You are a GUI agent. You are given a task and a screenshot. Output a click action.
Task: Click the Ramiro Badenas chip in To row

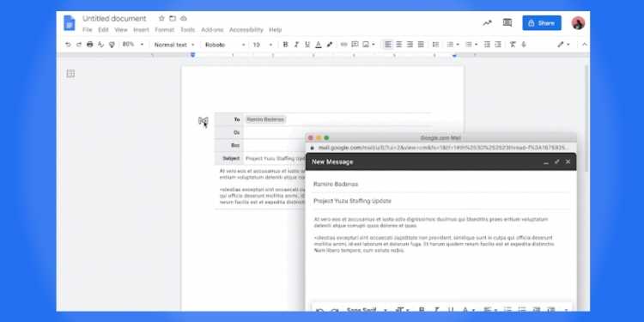(x=265, y=119)
